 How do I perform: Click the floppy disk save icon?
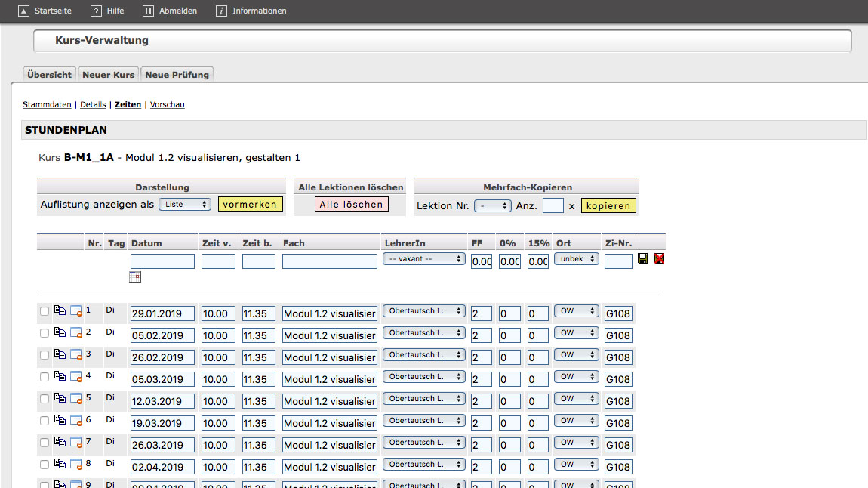642,259
